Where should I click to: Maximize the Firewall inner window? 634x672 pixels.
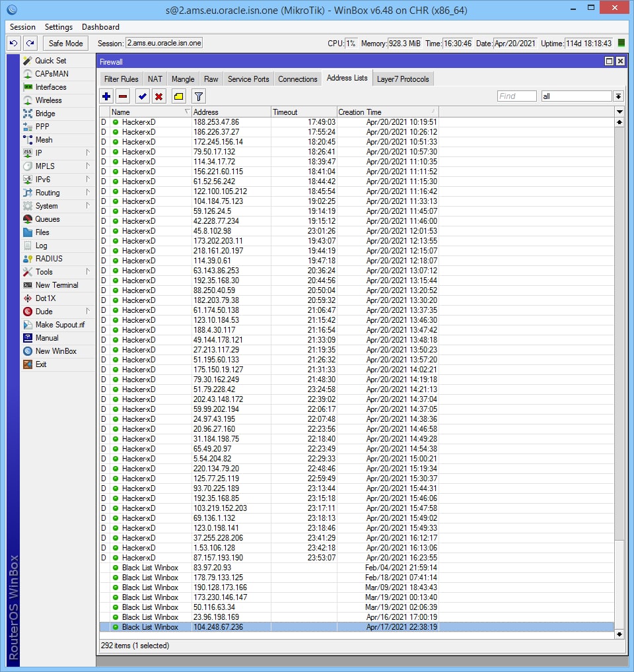point(609,61)
